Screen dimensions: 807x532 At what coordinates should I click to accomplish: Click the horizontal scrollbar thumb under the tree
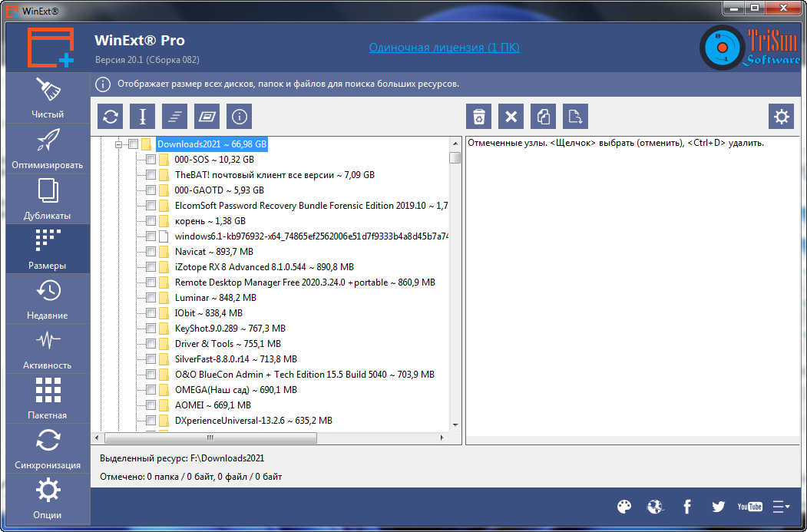(210, 438)
